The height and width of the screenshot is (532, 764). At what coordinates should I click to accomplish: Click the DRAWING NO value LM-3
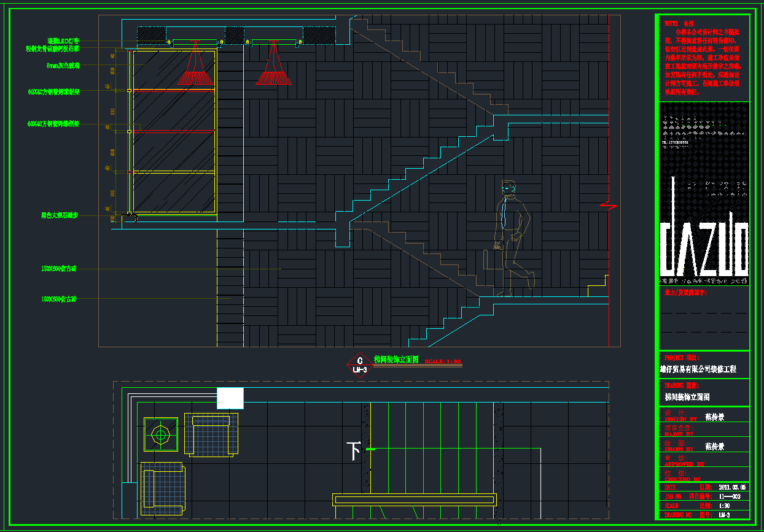click(723, 515)
